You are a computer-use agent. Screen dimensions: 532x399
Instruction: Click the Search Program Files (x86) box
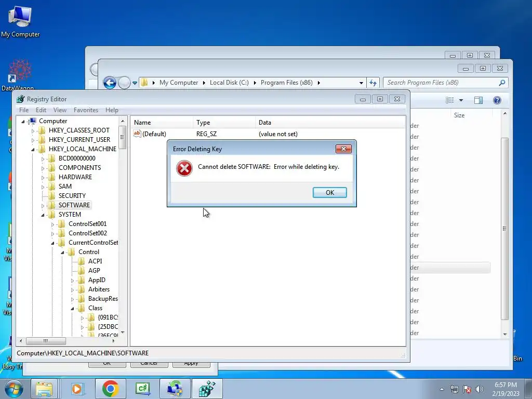click(x=445, y=83)
